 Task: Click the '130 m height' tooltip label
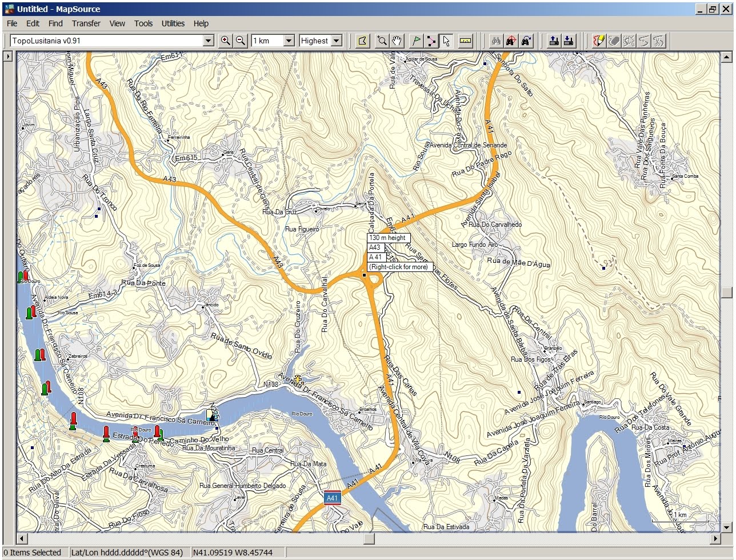point(387,238)
